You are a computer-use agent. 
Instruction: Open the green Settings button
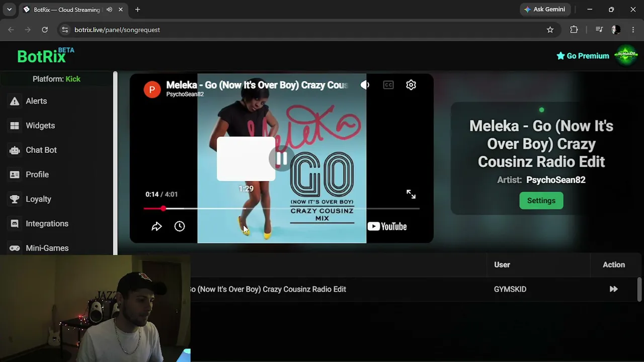pyautogui.click(x=541, y=201)
